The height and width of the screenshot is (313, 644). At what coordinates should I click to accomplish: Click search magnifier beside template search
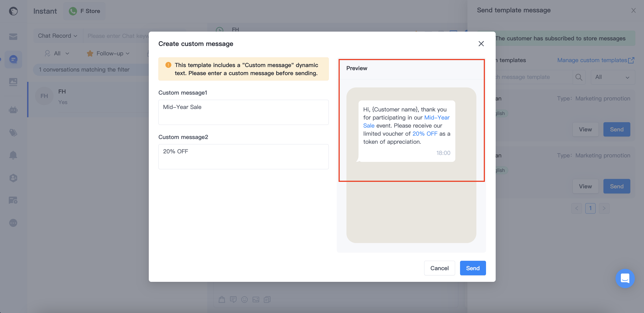(x=579, y=77)
